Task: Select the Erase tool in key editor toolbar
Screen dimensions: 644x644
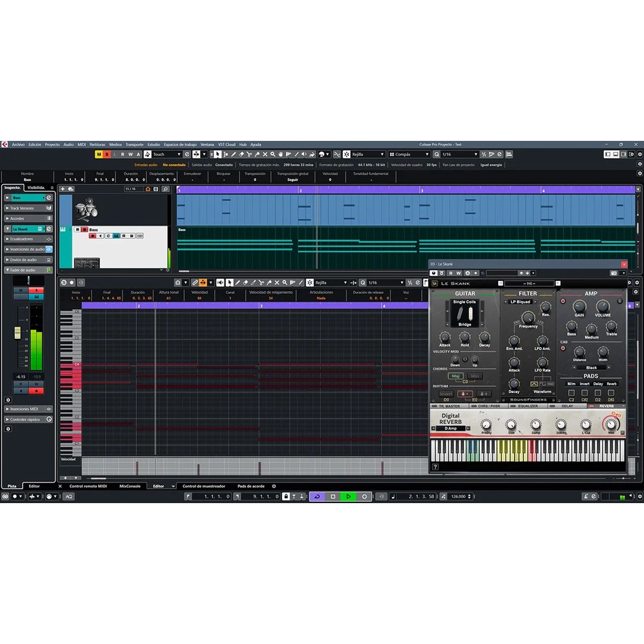Action: (246, 282)
